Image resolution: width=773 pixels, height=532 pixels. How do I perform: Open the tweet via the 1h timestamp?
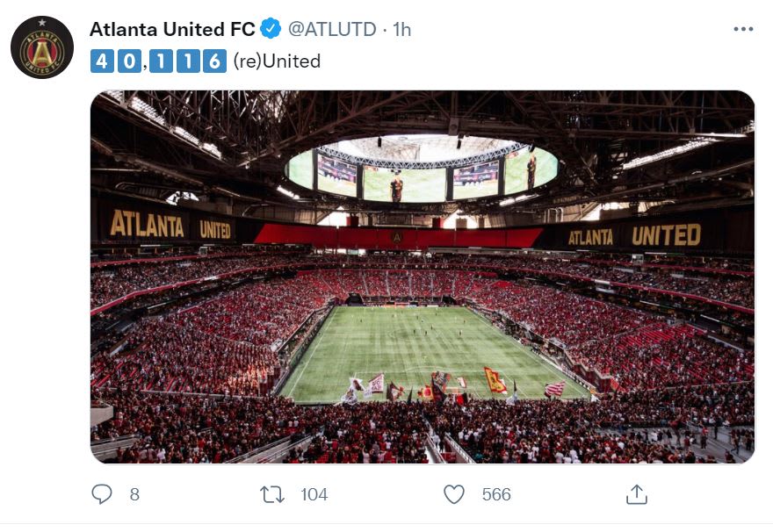pyautogui.click(x=402, y=29)
